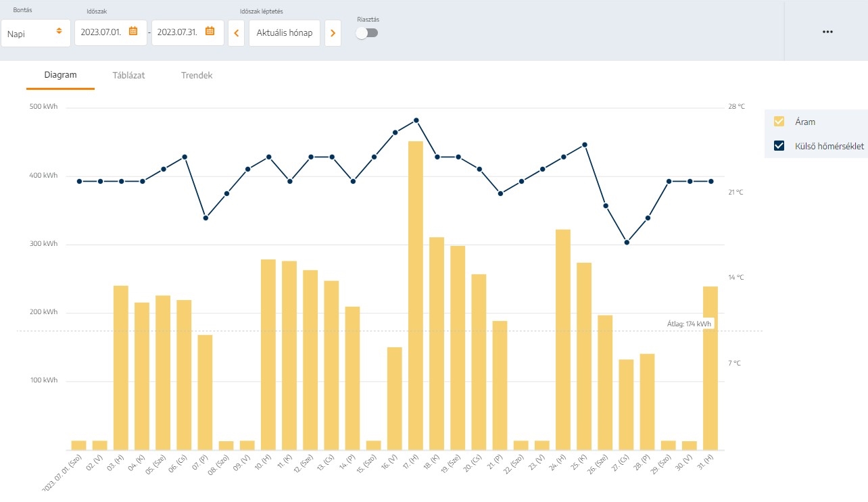The width and height of the screenshot is (868, 502).
Task: Click the 24. (H) electricity bar
Action: point(563,339)
